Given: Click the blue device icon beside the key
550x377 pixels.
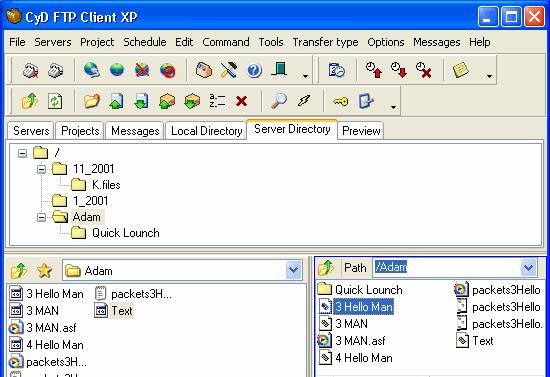Looking at the screenshot, I should pyautogui.click(x=366, y=101).
